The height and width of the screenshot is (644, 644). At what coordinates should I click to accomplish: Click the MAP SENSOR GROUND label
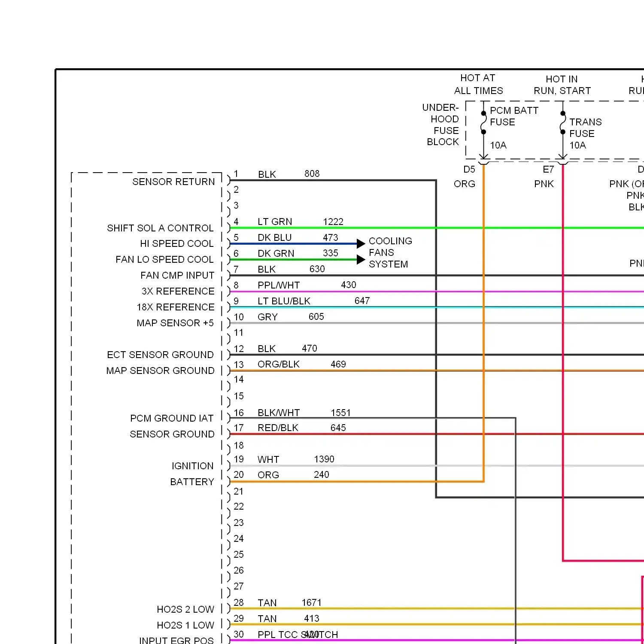(160, 371)
